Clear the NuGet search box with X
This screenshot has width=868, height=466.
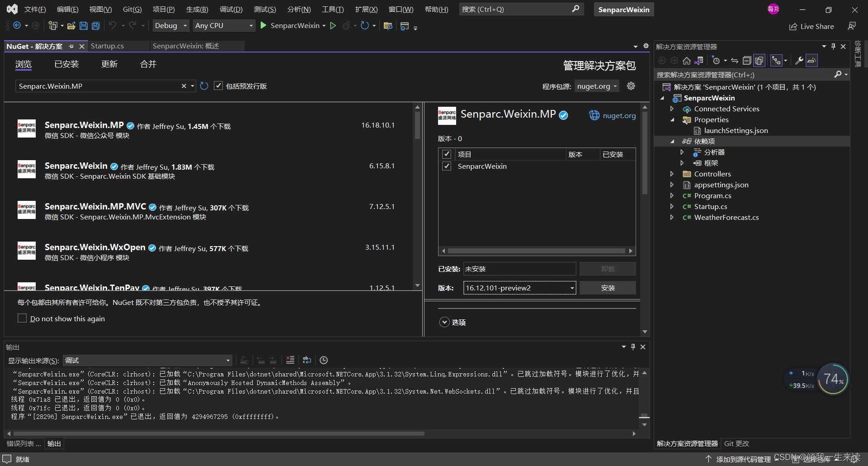tap(184, 86)
